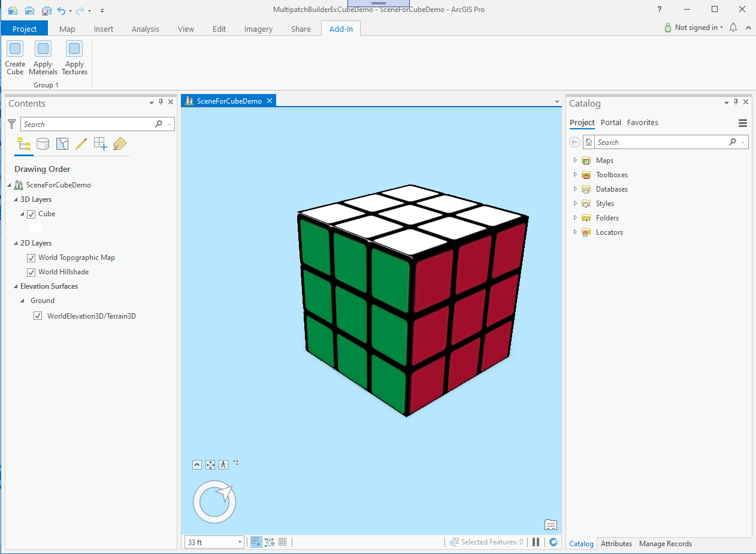Open the Attributes tab in Catalog pane
756x554 pixels.
(x=616, y=543)
